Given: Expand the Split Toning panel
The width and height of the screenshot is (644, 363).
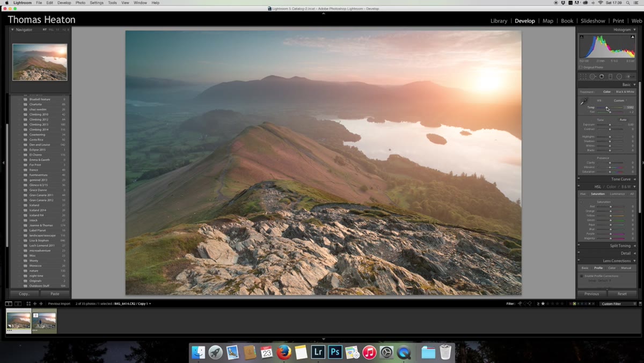Looking at the screenshot, I should [634, 245].
